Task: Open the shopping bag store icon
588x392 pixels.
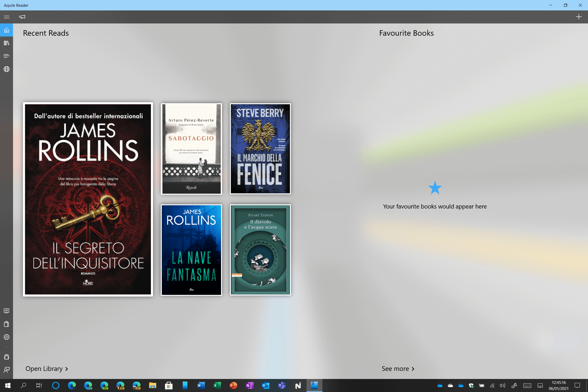Action: coord(7,324)
